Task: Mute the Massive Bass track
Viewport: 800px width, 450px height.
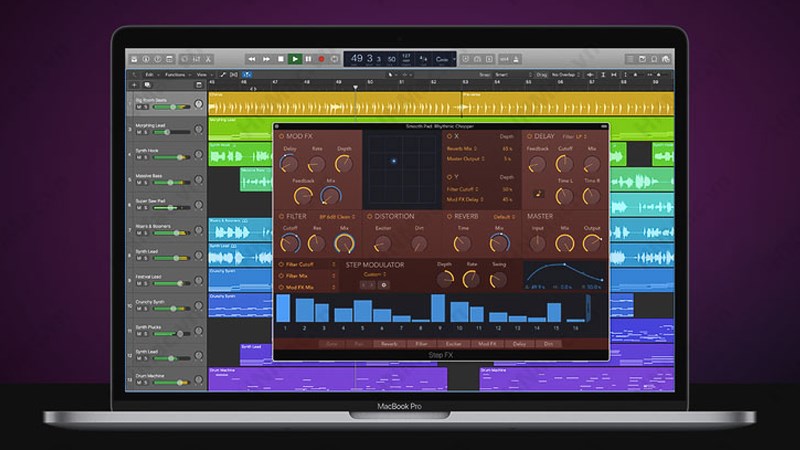Action: (x=138, y=183)
